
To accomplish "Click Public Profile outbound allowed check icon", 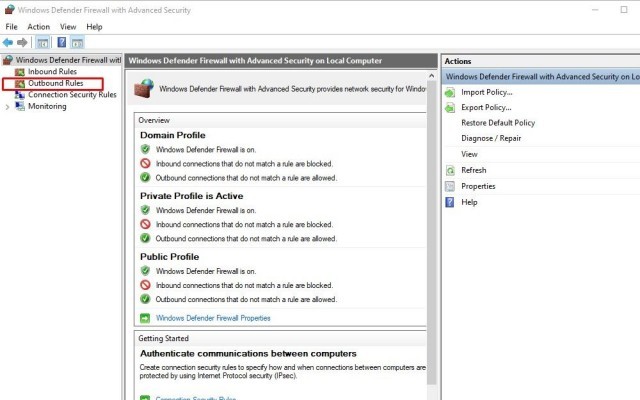I will (x=145, y=299).
